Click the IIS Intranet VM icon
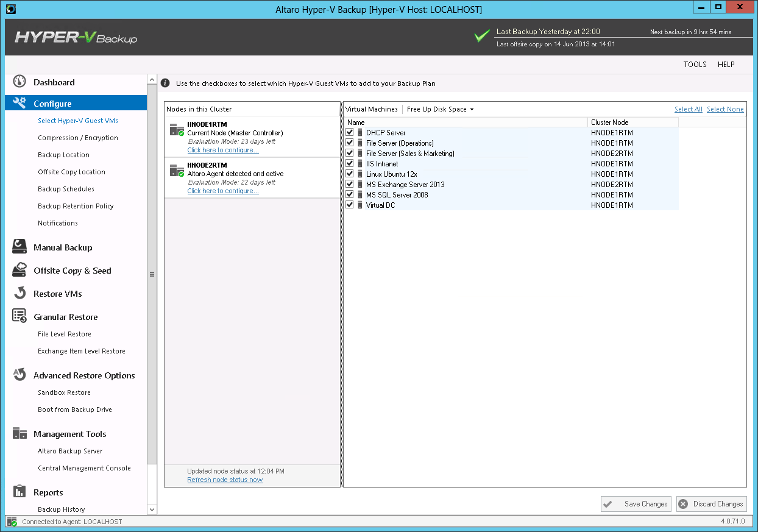The image size is (758, 532). pos(360,163)
